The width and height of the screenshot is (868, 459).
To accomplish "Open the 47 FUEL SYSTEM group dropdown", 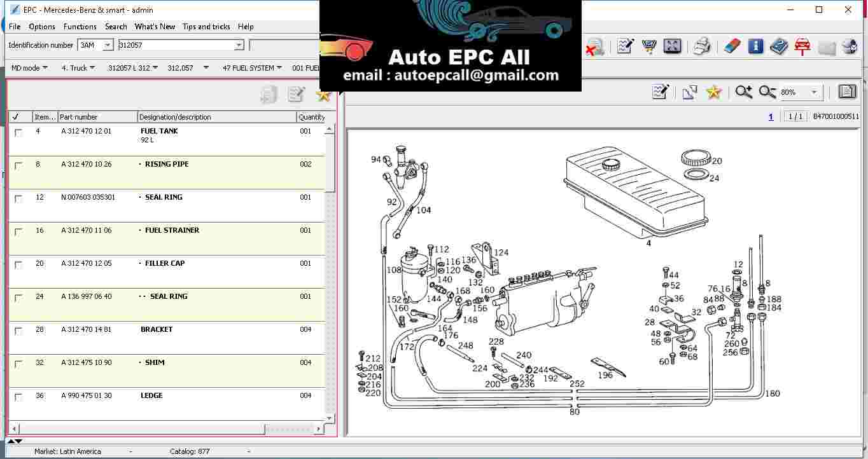I will 252,68.
